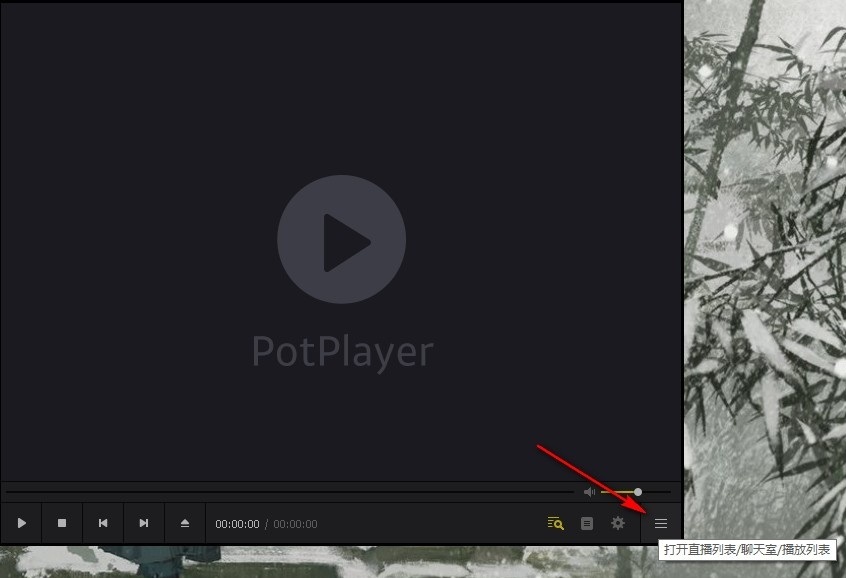Click the video seek progress bar

tap(290, 492)
